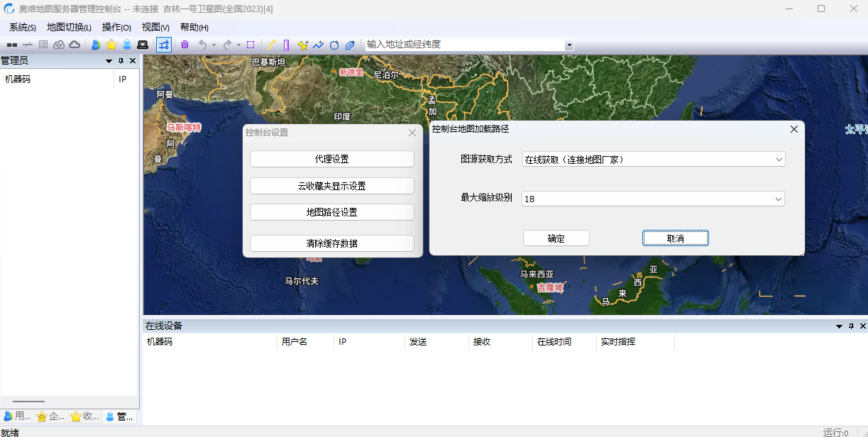The height and width of the screenshot is (437, 868).
Task: Click the 清除缓存数据 button
Action: 331,243
